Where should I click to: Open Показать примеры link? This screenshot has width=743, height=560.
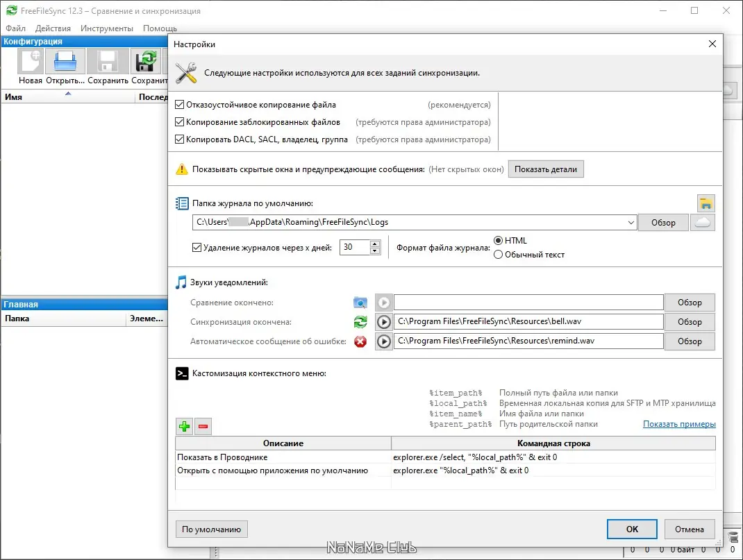(x=679, y=424)
